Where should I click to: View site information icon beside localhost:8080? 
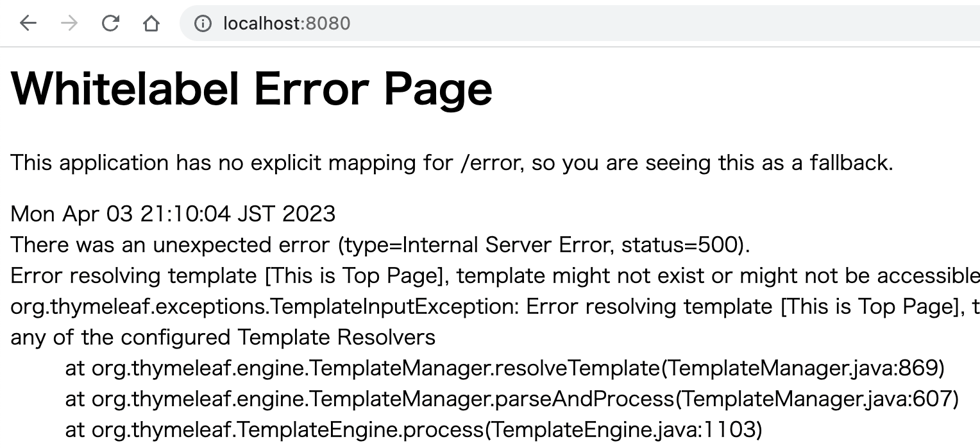click(x=203, y=24)
